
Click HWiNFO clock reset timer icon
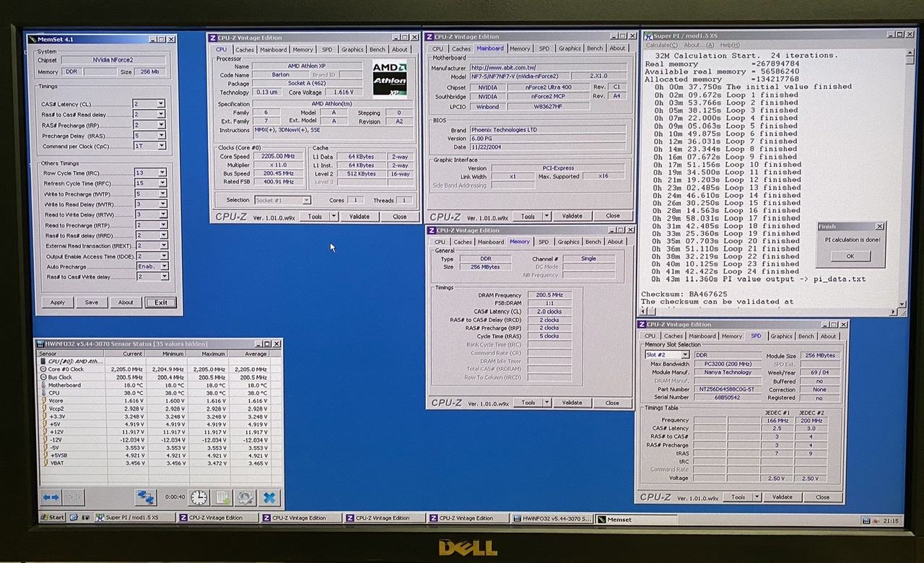199,497
